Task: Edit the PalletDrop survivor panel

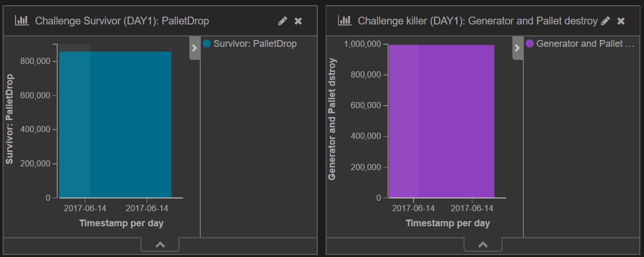Action: (x=282, y=21)
